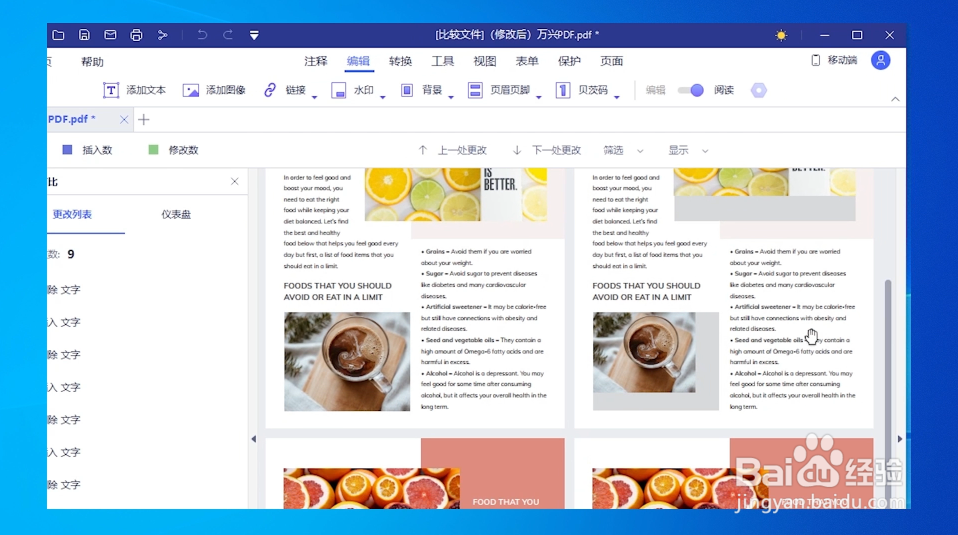
Task: Click 水印 watermark icon
Action: 338,90
